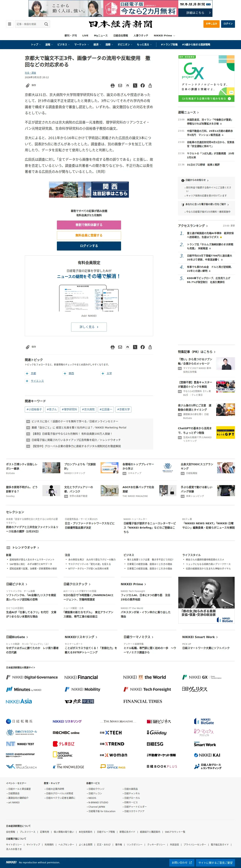
Task: Click the magnifier search icon
Action: pyautogui.click(x=46, y=24)
